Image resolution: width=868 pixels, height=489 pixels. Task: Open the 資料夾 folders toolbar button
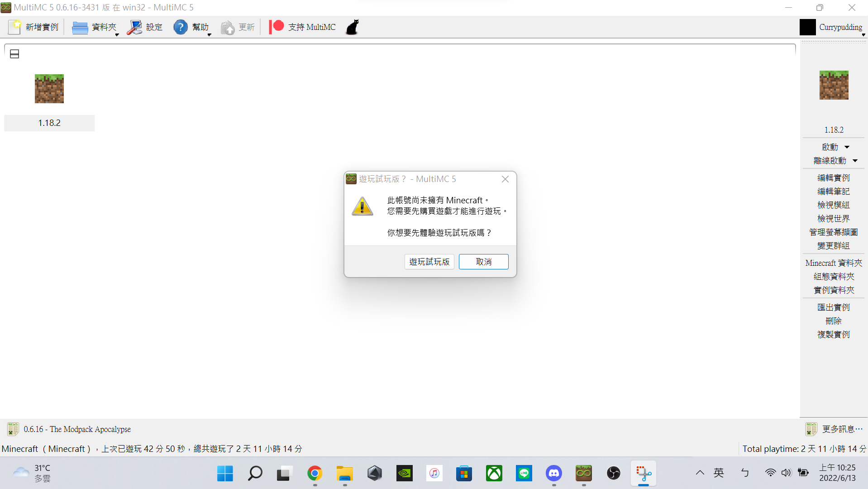click(95, 27)
